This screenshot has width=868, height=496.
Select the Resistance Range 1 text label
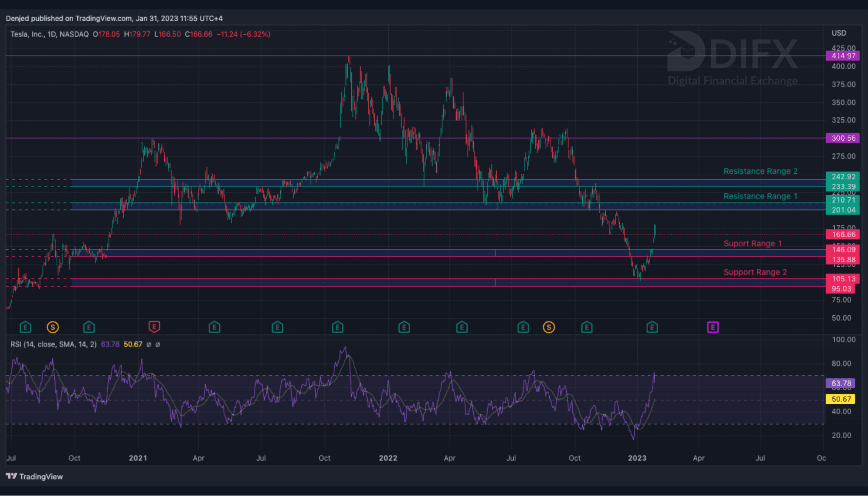[760, 196]
